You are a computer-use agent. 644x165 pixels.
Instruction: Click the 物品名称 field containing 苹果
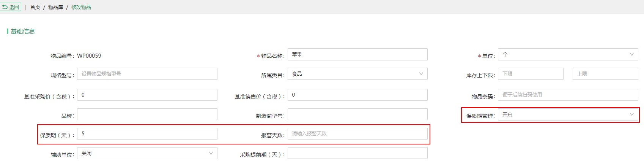(x=357, y=54)
